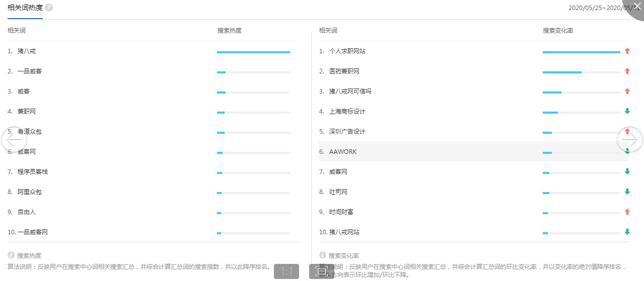The image size is (644, 281).
Task: Click the info icon next to 搜索热度 note
Action: click(11, 255)
